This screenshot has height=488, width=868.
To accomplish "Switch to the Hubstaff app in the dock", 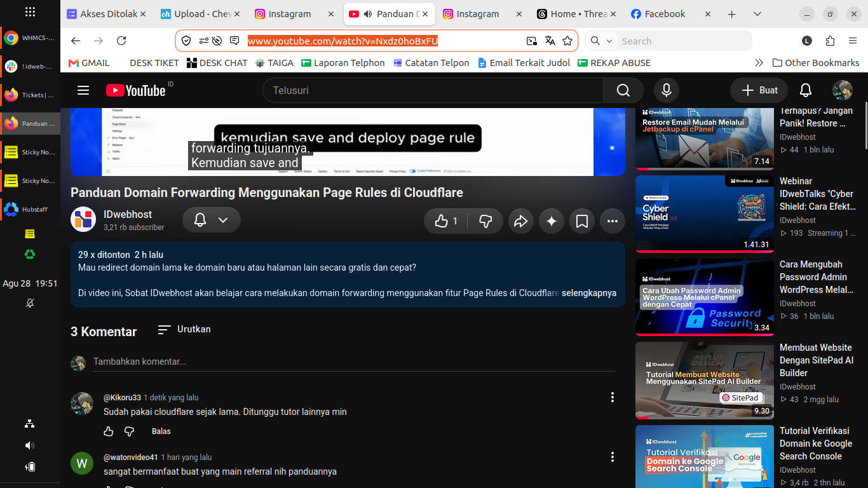I will coord(30,209).
